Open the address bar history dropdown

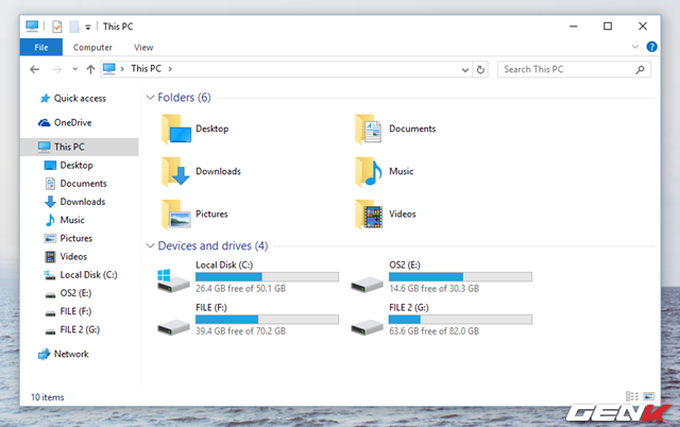coord(465,70)
